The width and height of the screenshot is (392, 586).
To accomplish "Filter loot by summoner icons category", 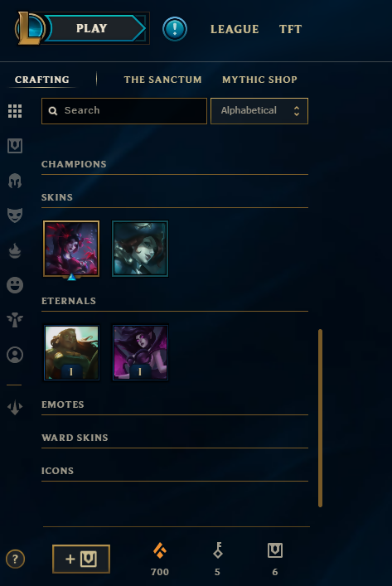I will click(15, 355).
